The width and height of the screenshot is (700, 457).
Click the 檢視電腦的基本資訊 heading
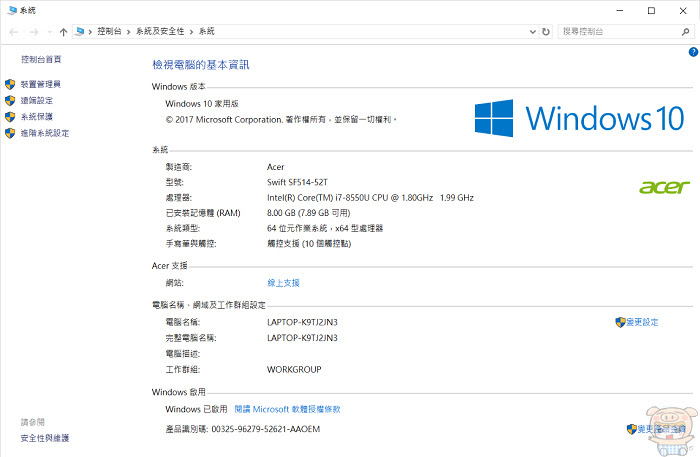pos(201,65)
